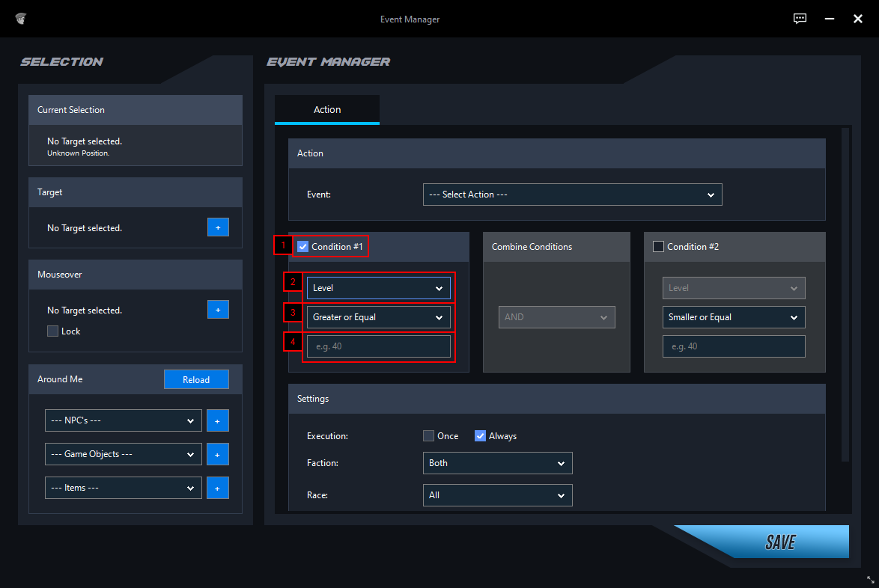Click Condition #1 value input field
Image resolution: width=879 pixels, height=588 pixels.
pos(378,346)
